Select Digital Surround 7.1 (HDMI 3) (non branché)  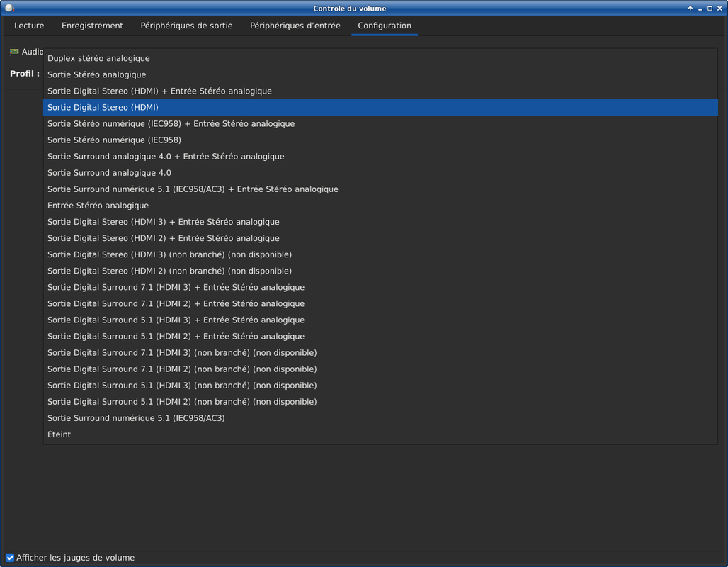[380, 353]
